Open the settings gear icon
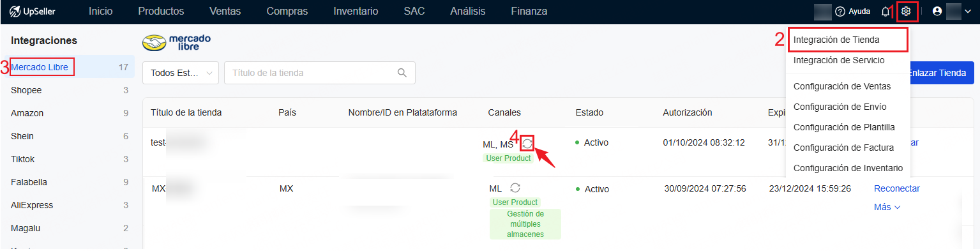This screenshot has height=251, width=980. click(906, 11)
